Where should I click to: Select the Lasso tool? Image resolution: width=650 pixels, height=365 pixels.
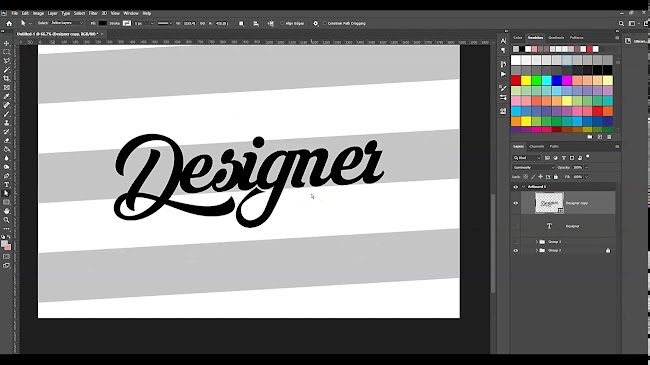[x=7, y=61]
